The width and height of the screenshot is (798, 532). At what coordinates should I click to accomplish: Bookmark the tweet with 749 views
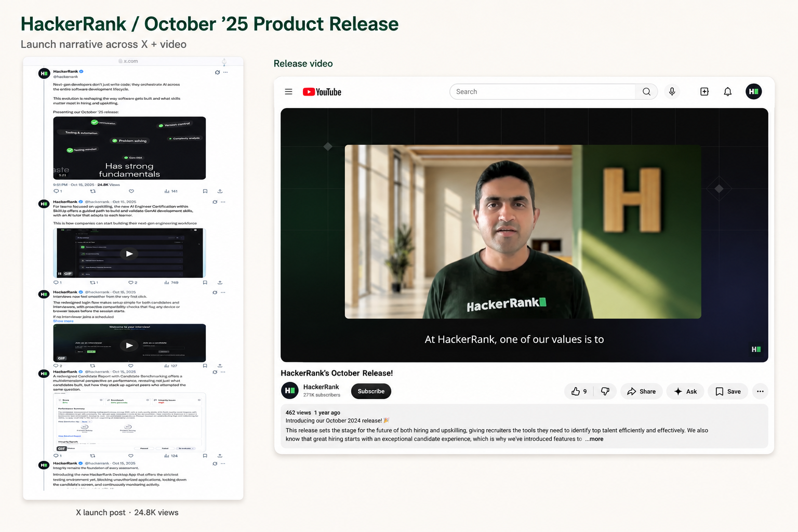pos(205,283)
